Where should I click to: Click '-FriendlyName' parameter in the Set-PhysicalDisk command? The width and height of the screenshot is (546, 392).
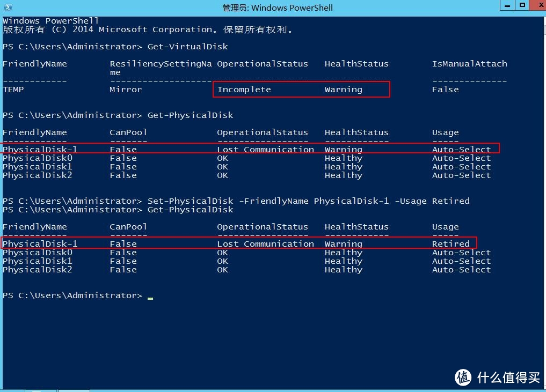[x=274, y=201]
